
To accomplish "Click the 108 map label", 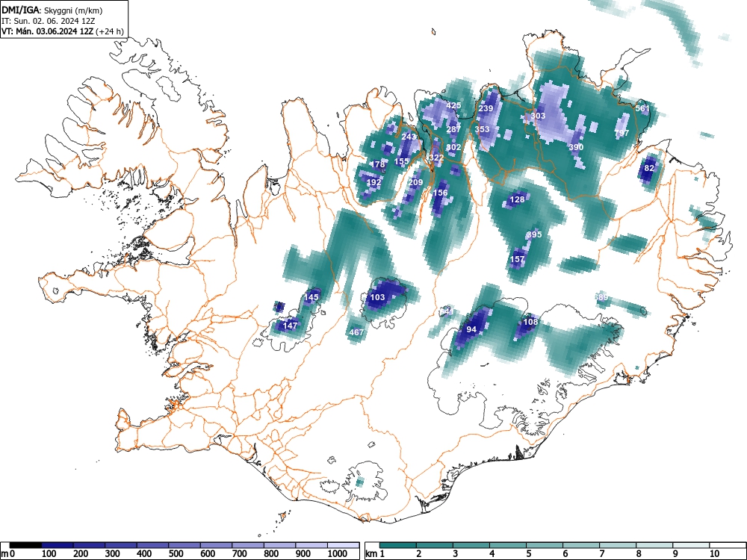I will click(530, 322).
